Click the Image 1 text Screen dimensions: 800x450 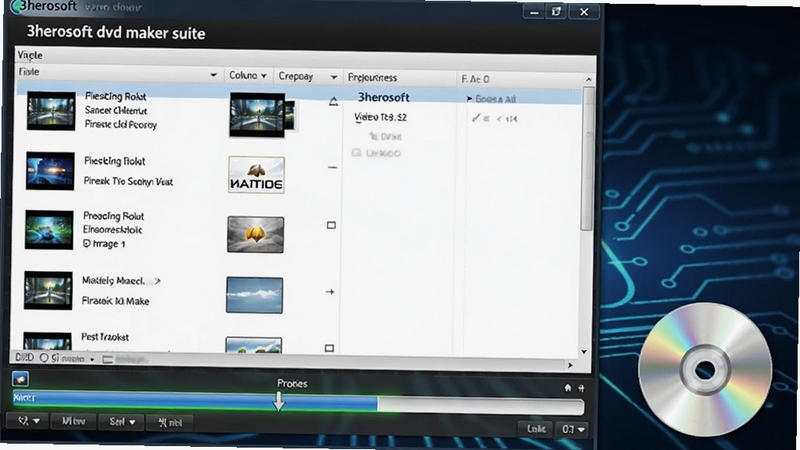(x=108, y=244)
